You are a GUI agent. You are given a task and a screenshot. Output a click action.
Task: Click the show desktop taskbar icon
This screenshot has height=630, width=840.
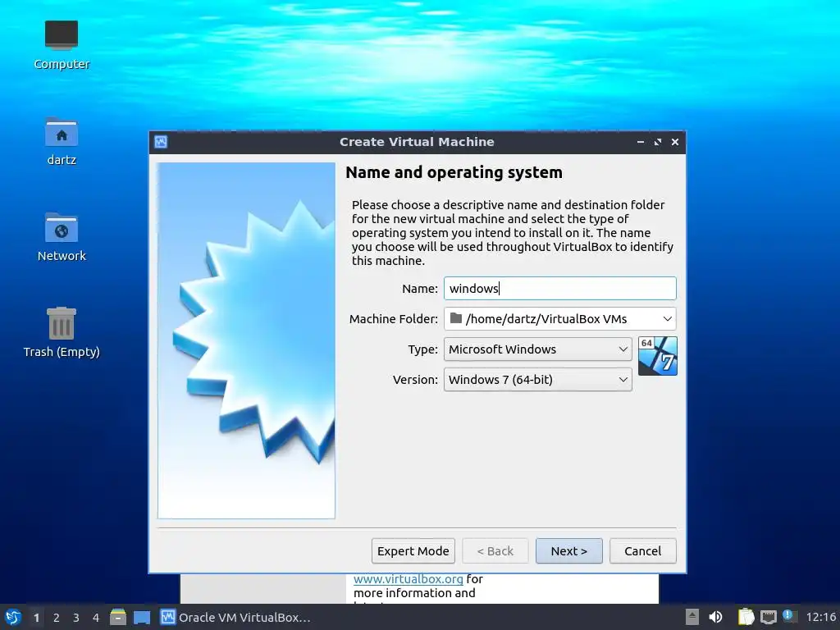(x=142, y=618)
